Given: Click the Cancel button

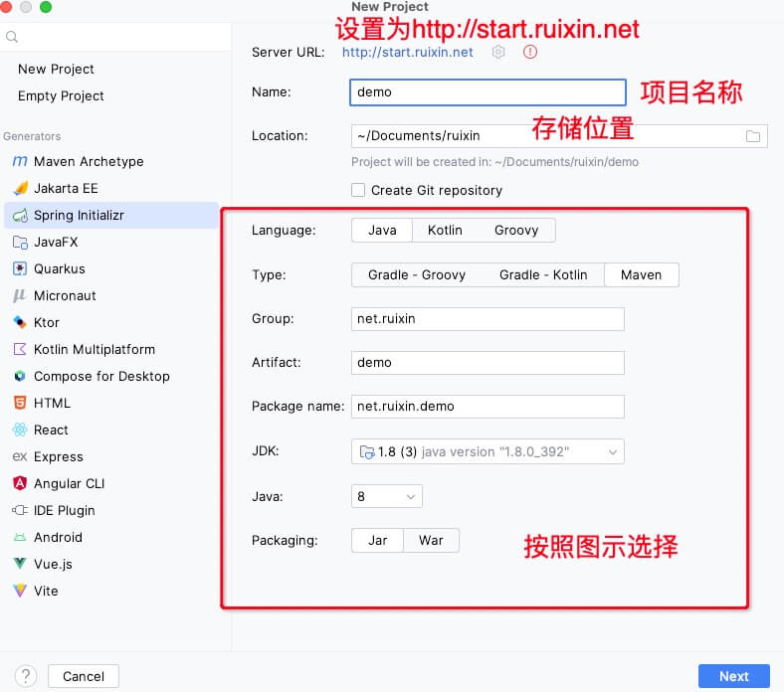Looking at the screenshot, I should 84,676.
